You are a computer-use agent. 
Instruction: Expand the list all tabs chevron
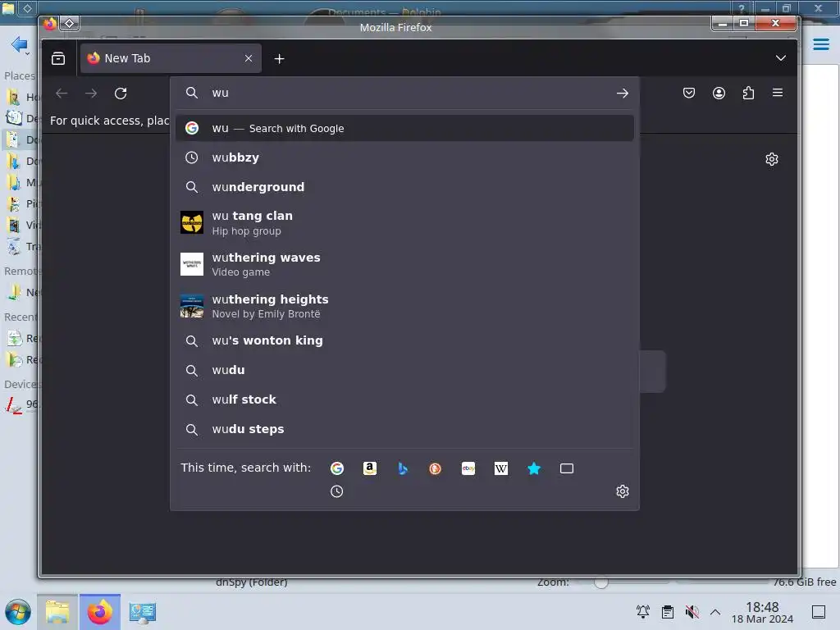[781, 58]
